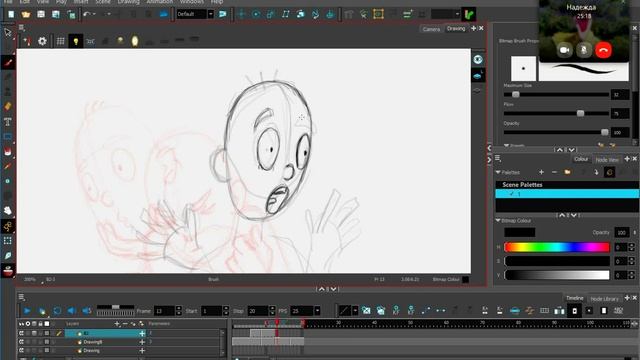Collapse the Bitmap Colour section
The width and height of the screenshot is (640, 360).
(498, 220)
